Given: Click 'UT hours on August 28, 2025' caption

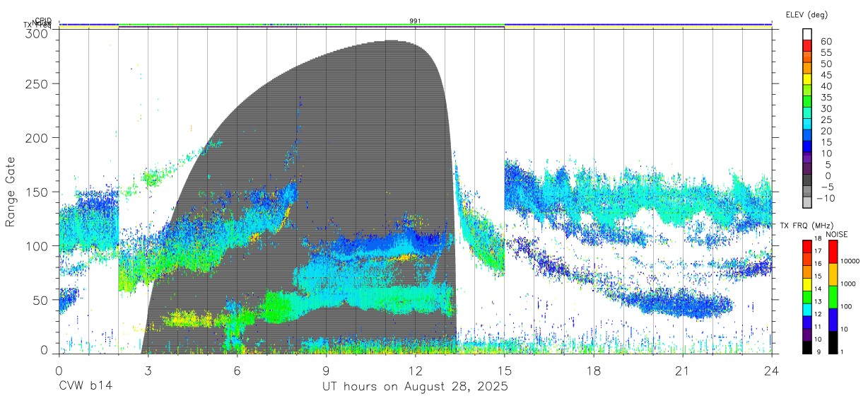Looking at the screenshot, I should 415,387.
